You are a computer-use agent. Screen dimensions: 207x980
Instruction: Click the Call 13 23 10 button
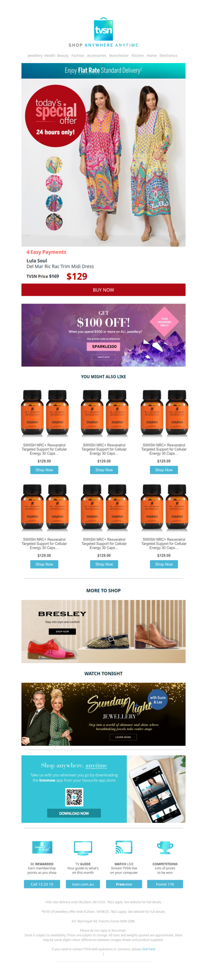pyautogui.click(x=42, y=884)
